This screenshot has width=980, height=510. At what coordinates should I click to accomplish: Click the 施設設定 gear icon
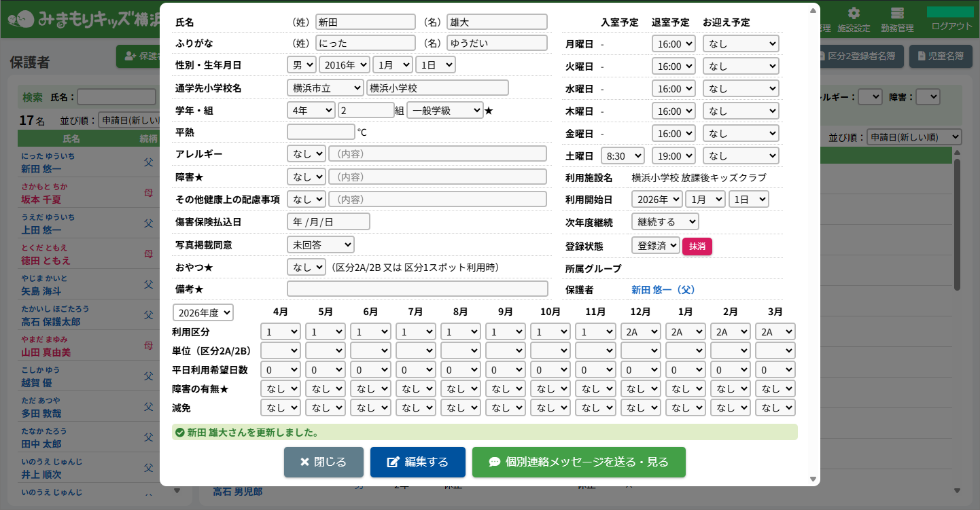click(854, 14)
